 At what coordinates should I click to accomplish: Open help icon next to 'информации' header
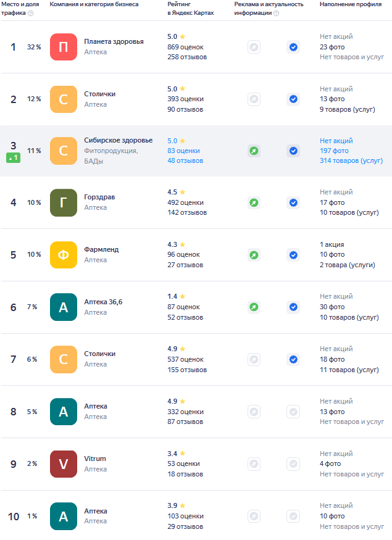tap(277, 13)
